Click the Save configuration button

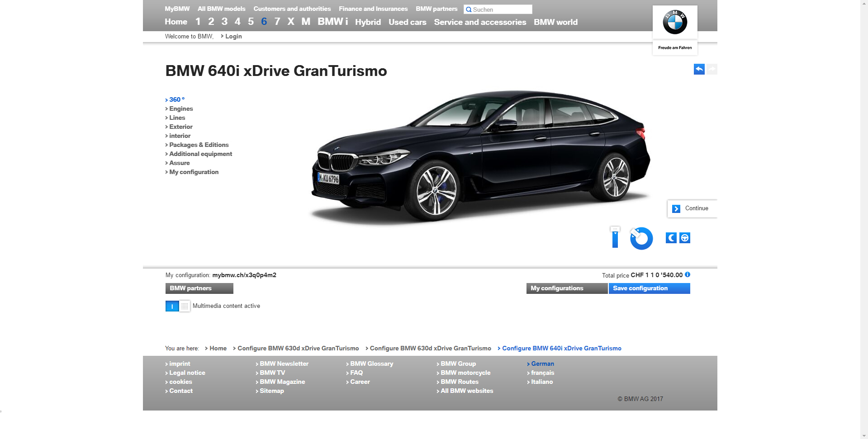coord(649,288)
